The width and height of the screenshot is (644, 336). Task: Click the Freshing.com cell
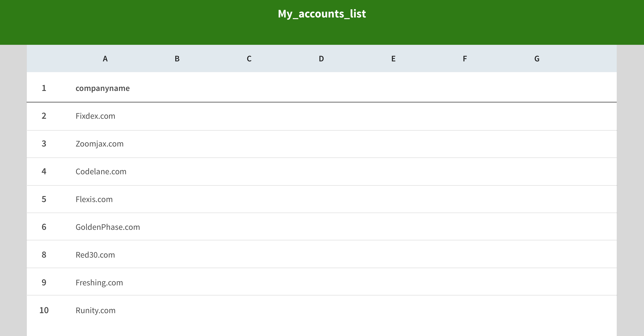pos(99,283)
